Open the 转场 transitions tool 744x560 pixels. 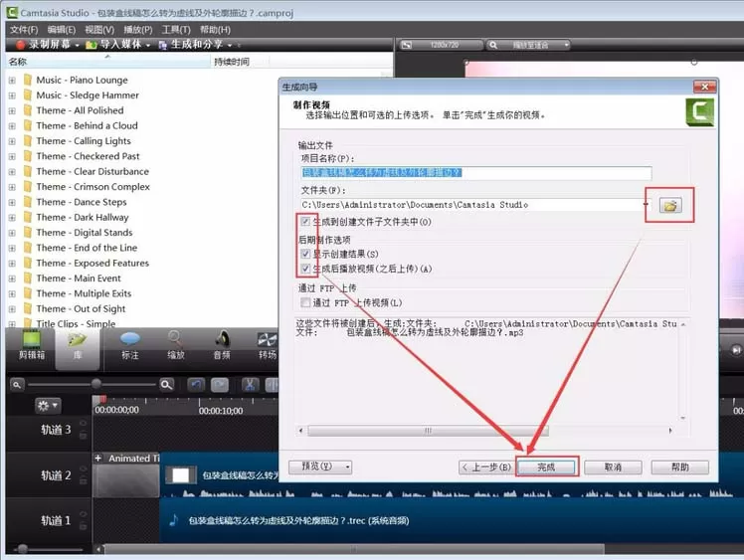tap(268, 346)
